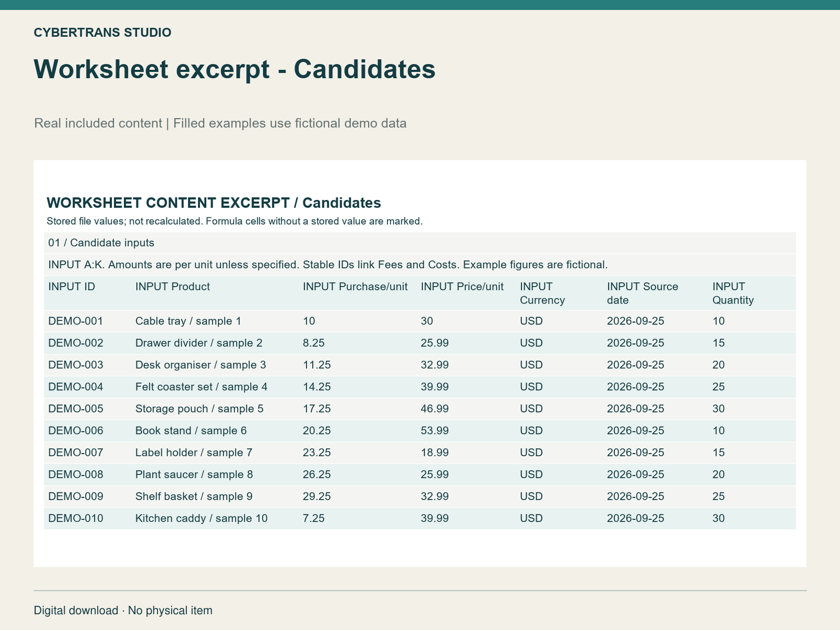The height and width of the screenshot is (630, 840).
Task: Select the DEMO-004 ID cell
Action: (76, 387)
